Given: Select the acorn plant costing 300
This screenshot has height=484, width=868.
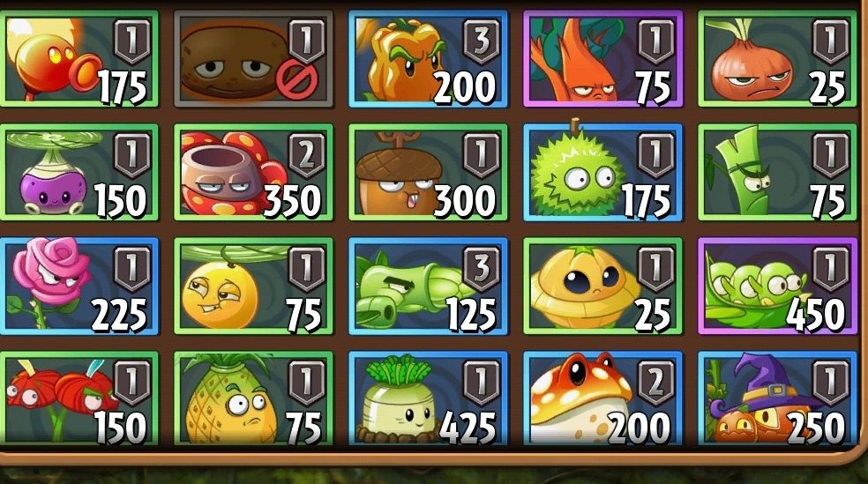Looking at the screenshot, I should point(429,173).
